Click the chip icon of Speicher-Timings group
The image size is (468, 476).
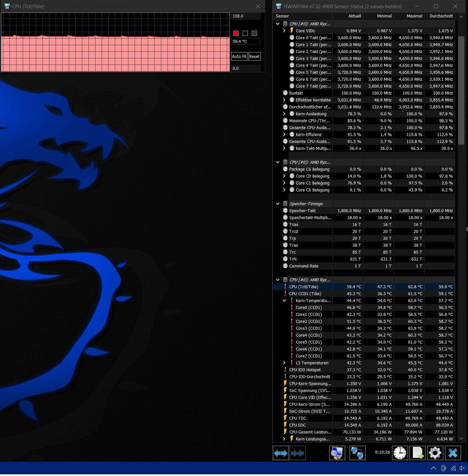tap(285, 204)
